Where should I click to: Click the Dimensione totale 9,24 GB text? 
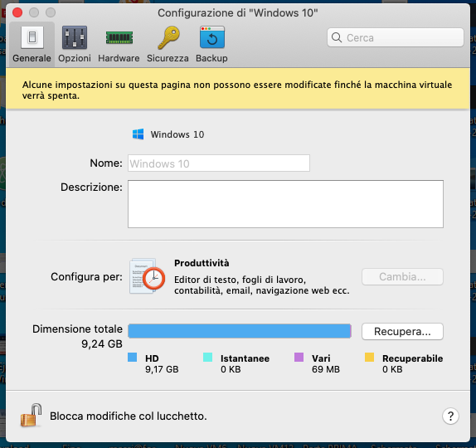(x=77, y=336)
